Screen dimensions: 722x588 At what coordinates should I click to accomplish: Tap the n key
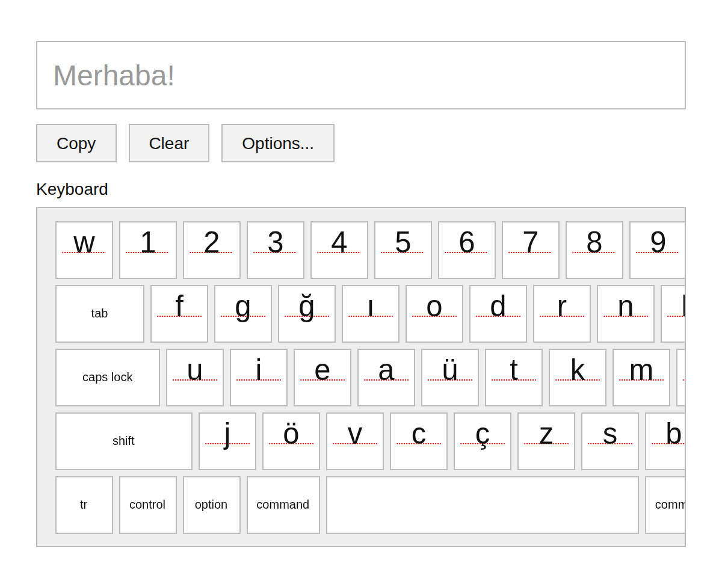point(626,314)
